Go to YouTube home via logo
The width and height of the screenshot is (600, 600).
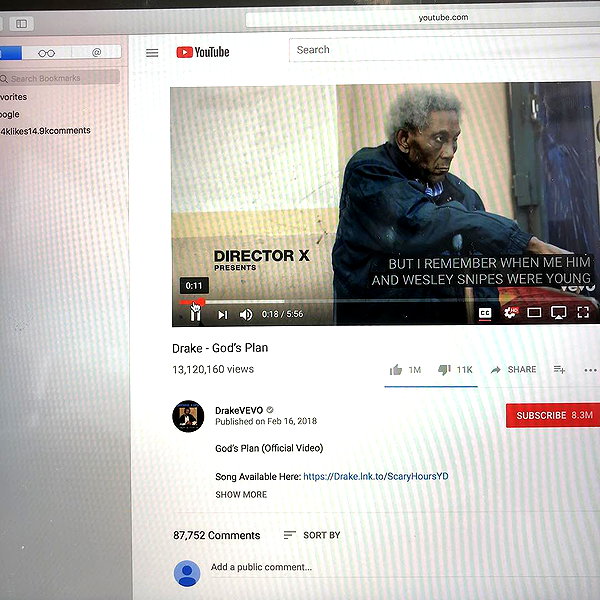click(203, 52)
